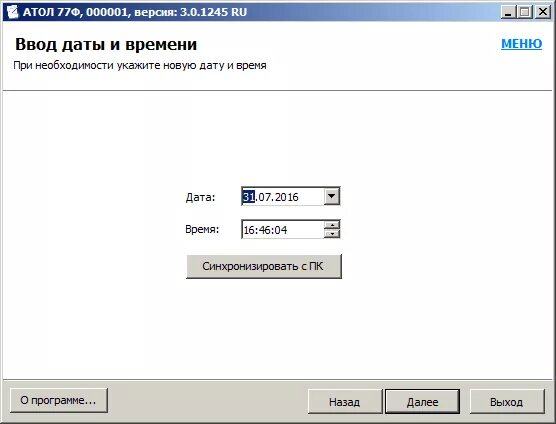Exit the wizard with Выход button

(507, 402)
